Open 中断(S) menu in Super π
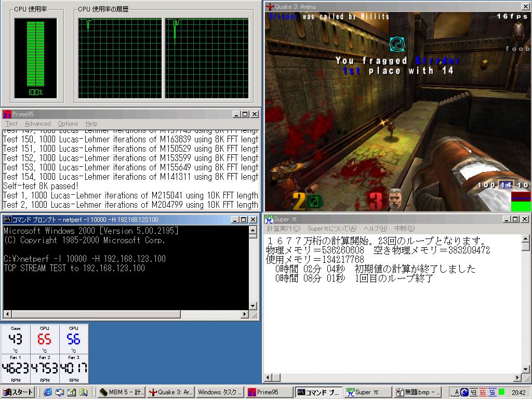 tap(404, 229)
